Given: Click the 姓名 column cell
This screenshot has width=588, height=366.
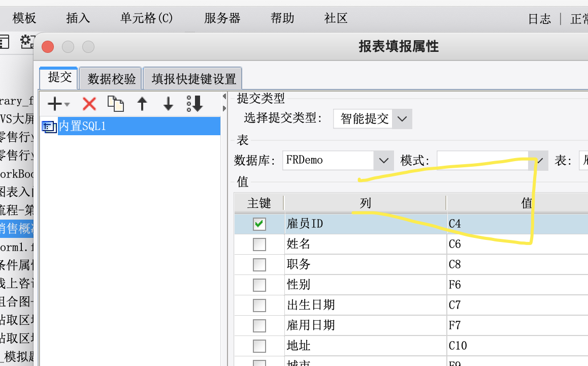Looking at the screenshot, I should pyautogui.click(x=366, y=245).
